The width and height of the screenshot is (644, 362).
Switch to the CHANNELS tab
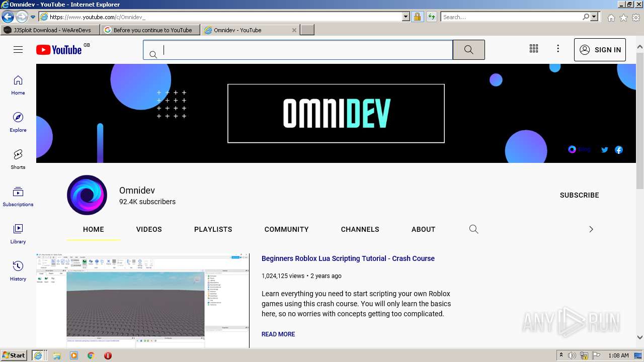coord(360,229)
